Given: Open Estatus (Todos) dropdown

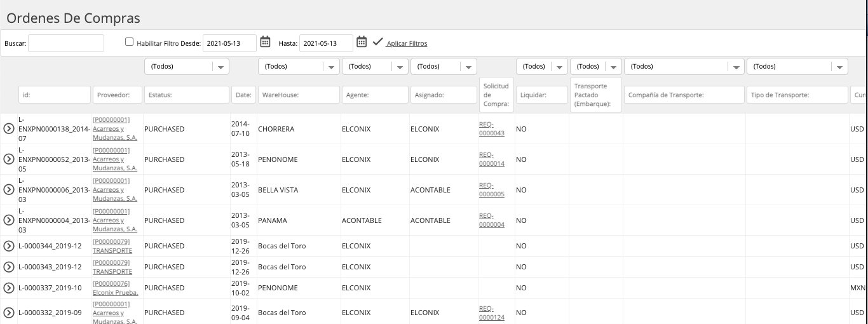Looking at the screenshot, I should [x=187, y=66].
